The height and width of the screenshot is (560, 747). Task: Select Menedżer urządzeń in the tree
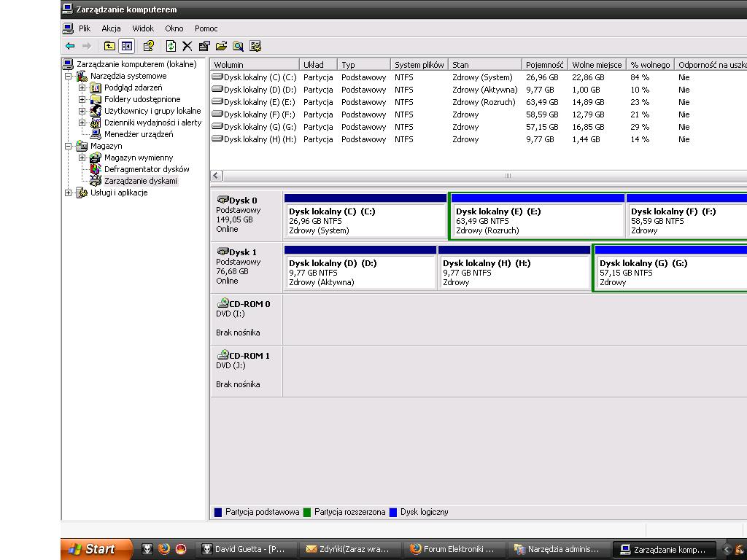pos(138,134)
